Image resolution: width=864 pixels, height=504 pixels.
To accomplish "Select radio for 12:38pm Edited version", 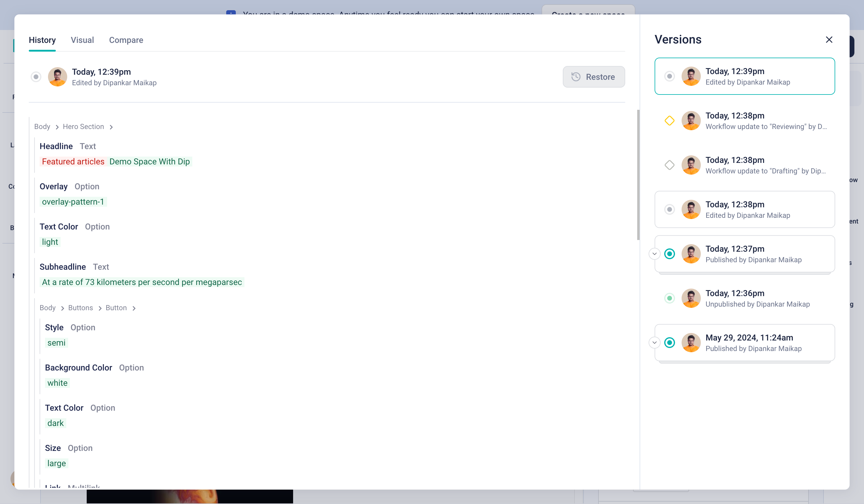I will [669, 209].
